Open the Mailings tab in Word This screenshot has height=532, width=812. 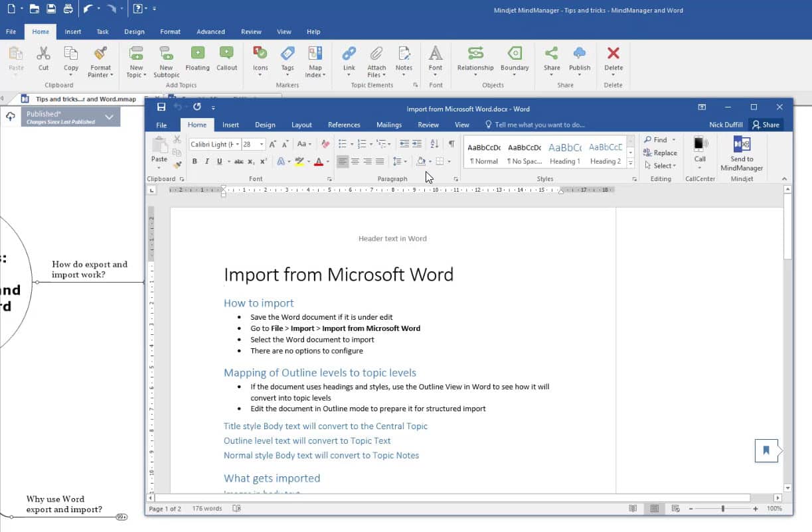tap(389, 125)
